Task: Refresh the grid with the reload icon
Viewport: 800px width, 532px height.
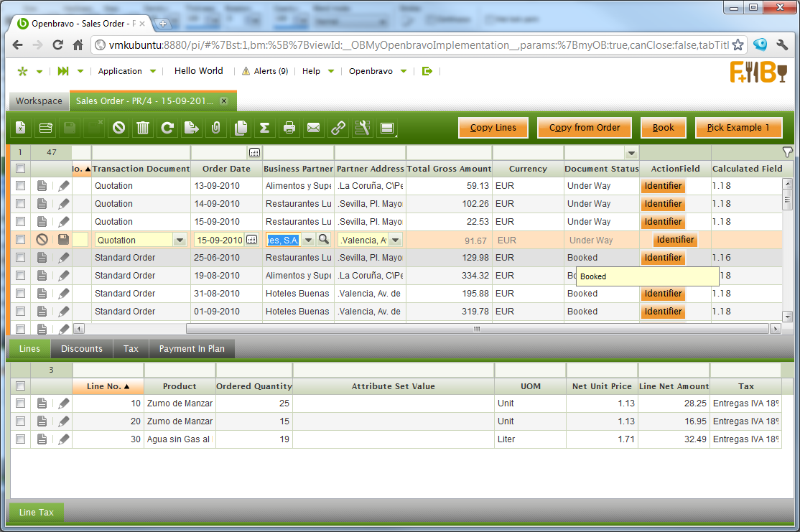Action: click(167, 128)
